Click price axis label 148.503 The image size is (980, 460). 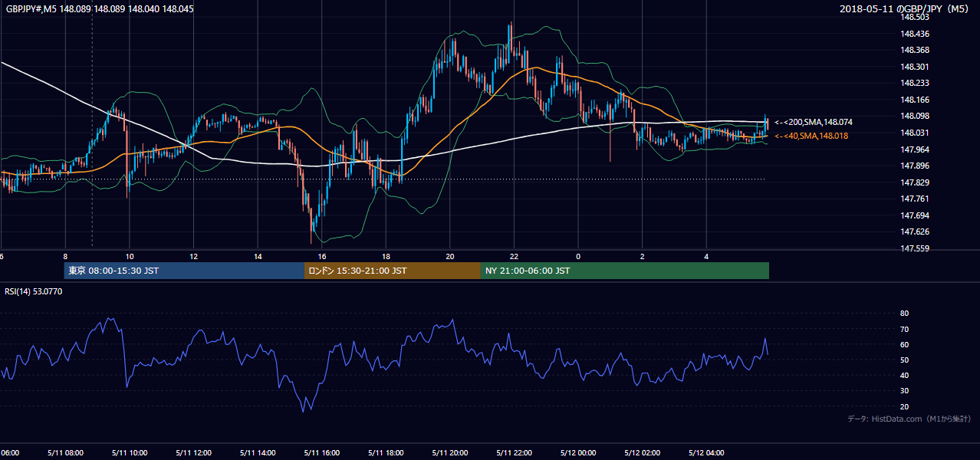914,17
